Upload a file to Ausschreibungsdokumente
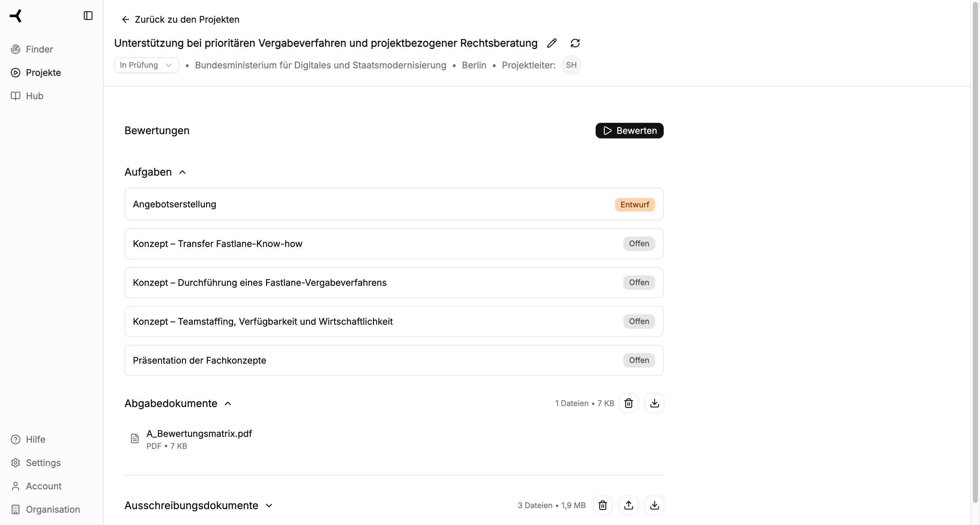 pos(629,505)
